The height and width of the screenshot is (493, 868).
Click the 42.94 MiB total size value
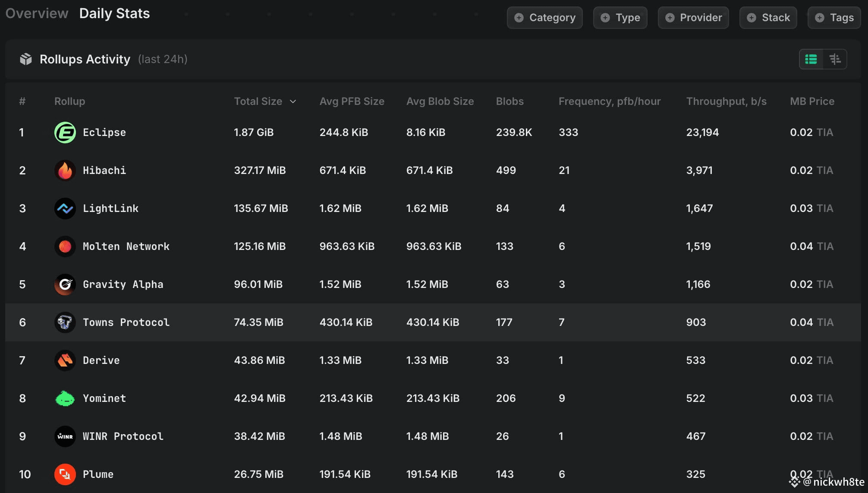[260, 398]
